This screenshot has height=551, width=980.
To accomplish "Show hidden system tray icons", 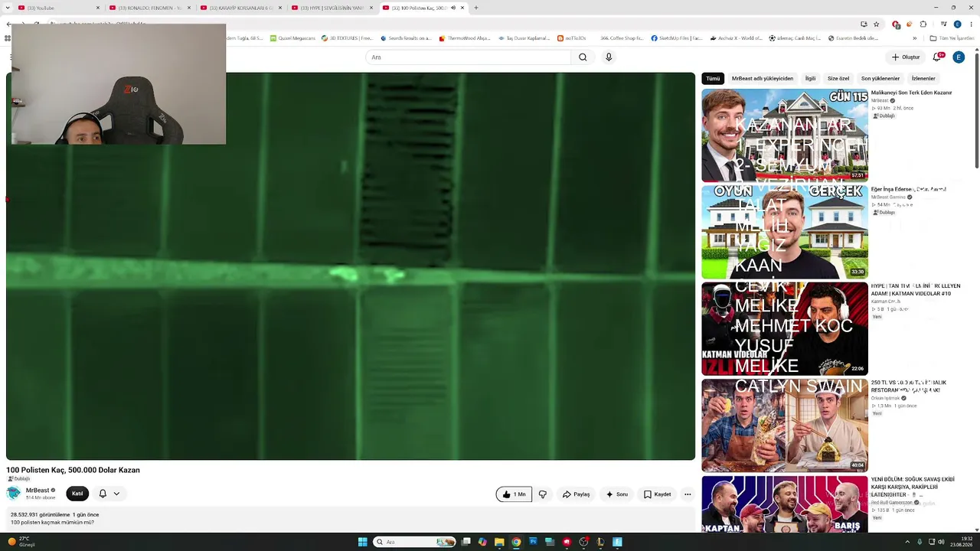I will (x=908, y=542).
